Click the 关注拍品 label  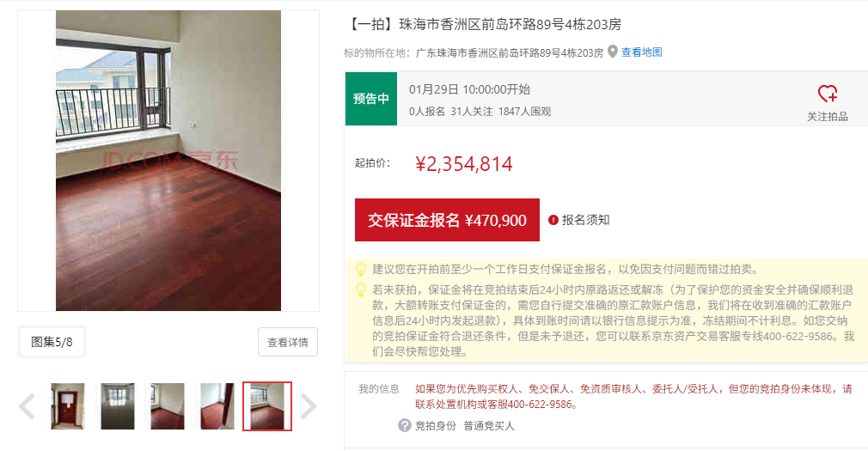828,116
